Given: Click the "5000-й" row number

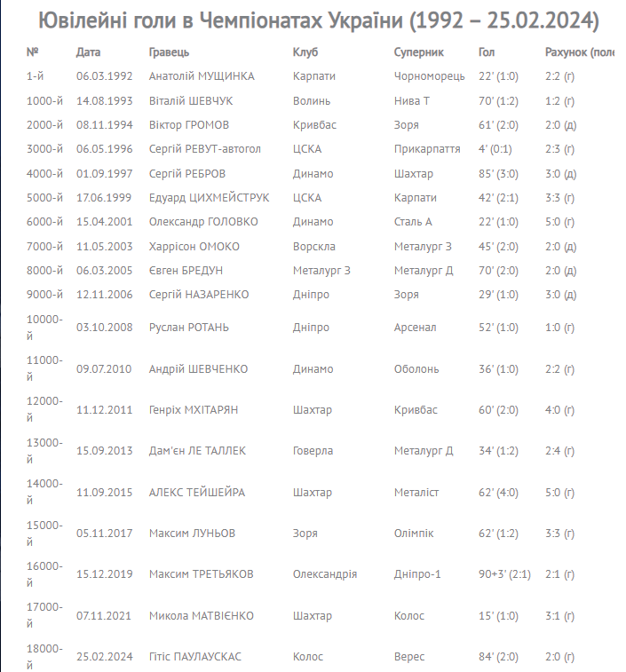Looking at the screenshot, I should tap(45, 197).
